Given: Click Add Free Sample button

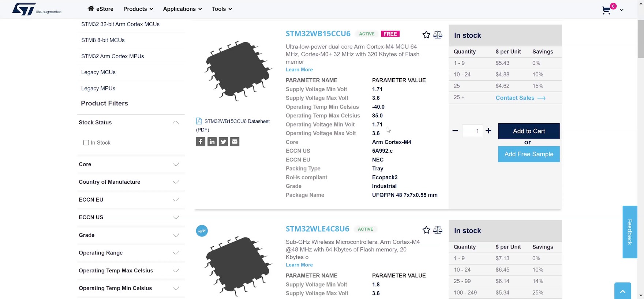Looking at the screenshot, I should click(x=529, y=154).
